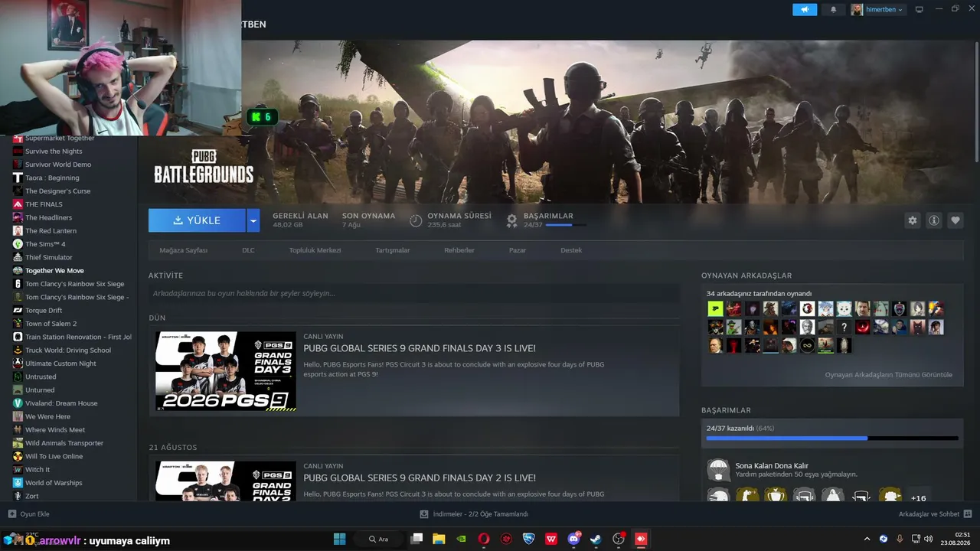
Task: Open the himertben account dropdown
Action: click(x=877, y=9)
